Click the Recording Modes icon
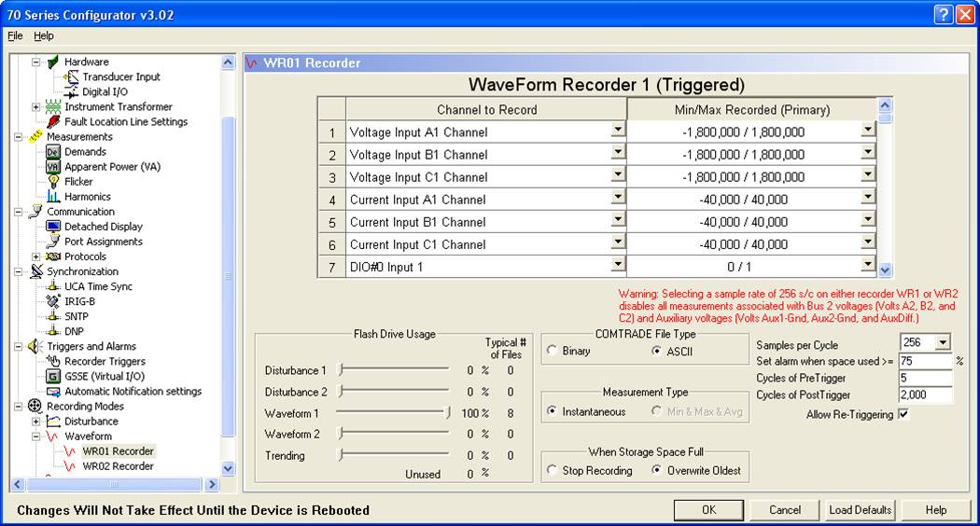Viewport: 980px width, 526px height. click(x=35, y=406)
